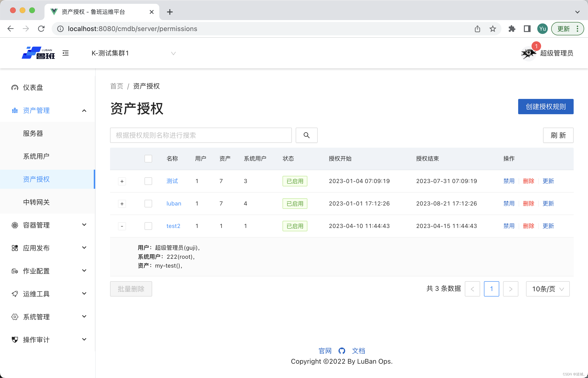Reload the page with refresh icon

coord(41,29)
